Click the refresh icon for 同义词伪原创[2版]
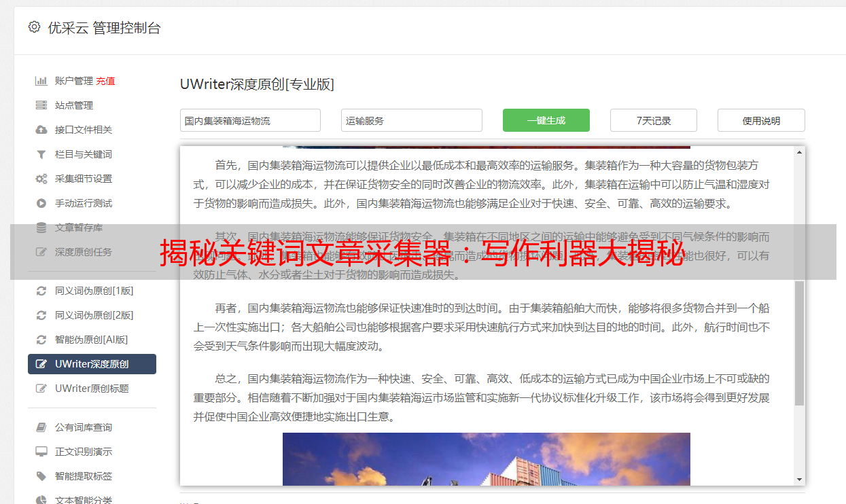 pyautogui.click(x=41, y=315)
